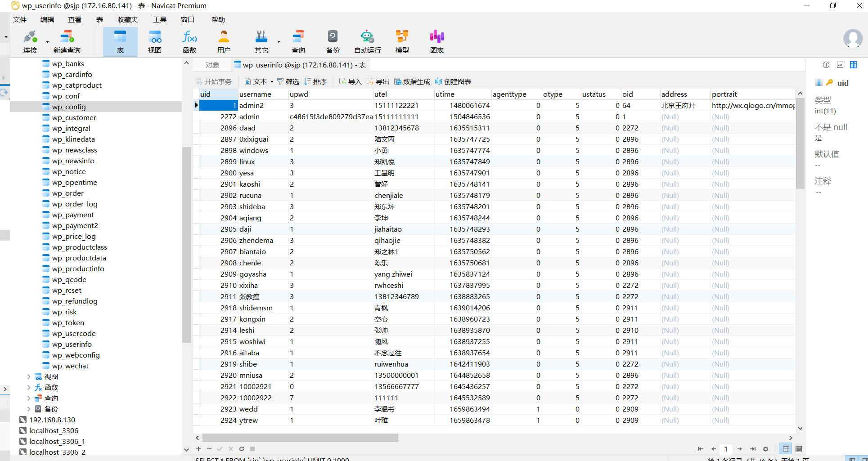Open the 编辑 menu
868x461 pixels.
pos(47,19)
